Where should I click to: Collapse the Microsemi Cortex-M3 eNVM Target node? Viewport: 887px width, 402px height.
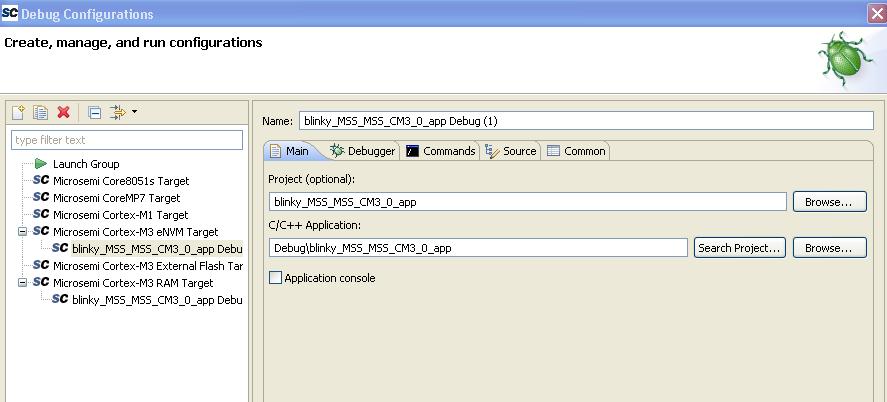tap(22, 232)
